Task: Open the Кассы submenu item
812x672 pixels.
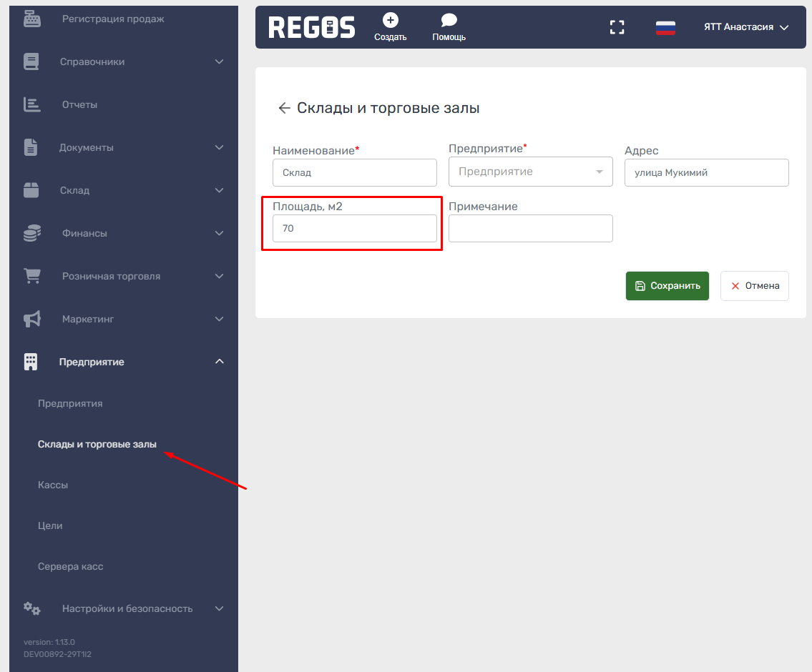Action: tap(53, 485)
